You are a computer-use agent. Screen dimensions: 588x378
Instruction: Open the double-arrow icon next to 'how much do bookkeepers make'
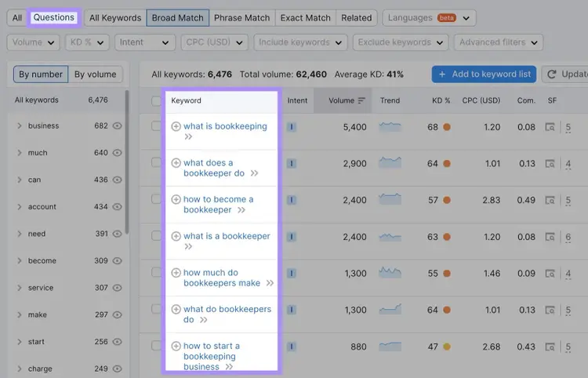point(270,283)
